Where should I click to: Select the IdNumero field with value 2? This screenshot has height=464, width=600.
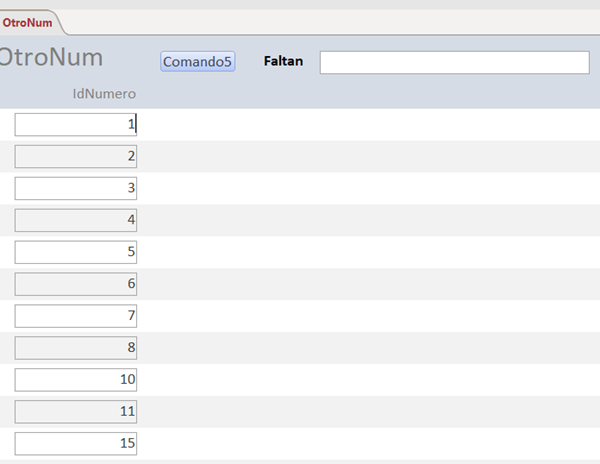point(76,156)
